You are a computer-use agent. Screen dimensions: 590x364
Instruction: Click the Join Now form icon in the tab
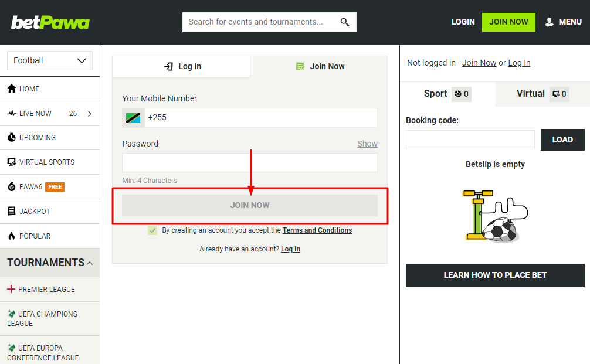300,67
